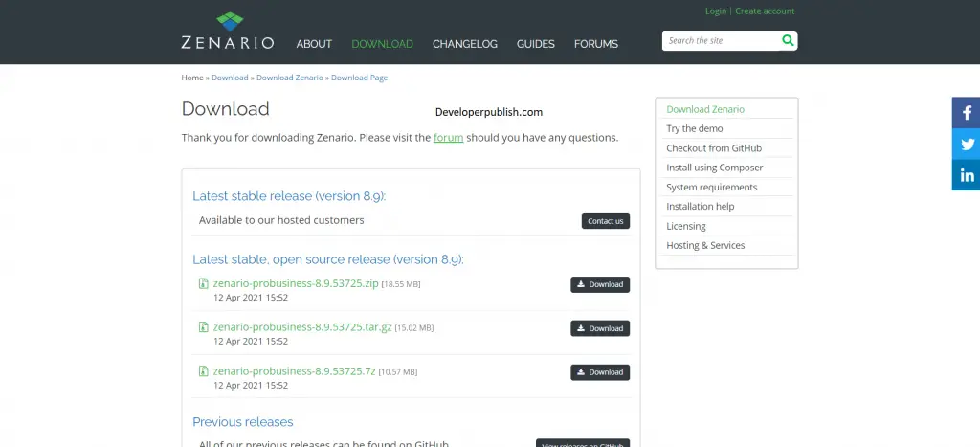980x447 pixels.
Task: Open Try the demo in the sidebar
Action: [x=695, y=129]
